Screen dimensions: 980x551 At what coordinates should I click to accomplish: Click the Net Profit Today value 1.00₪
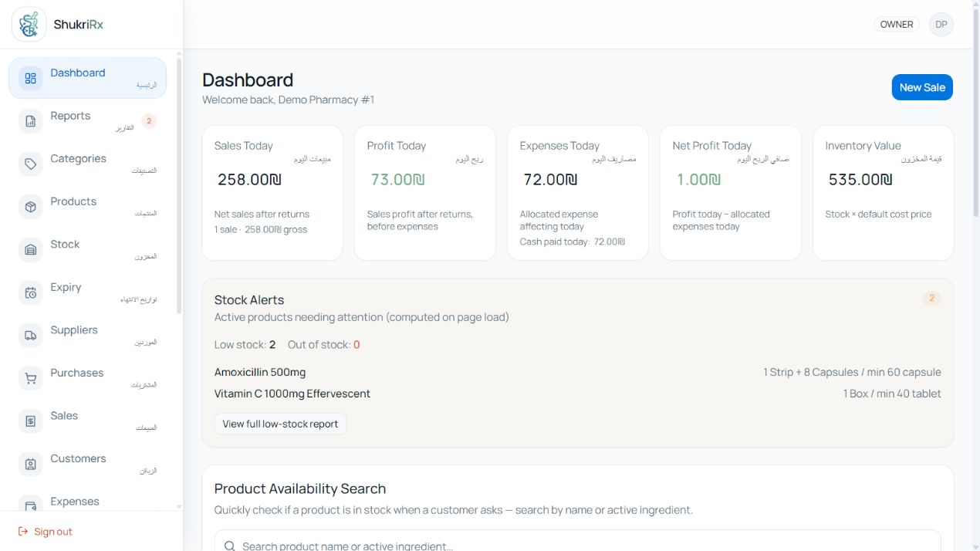(699, 180)
